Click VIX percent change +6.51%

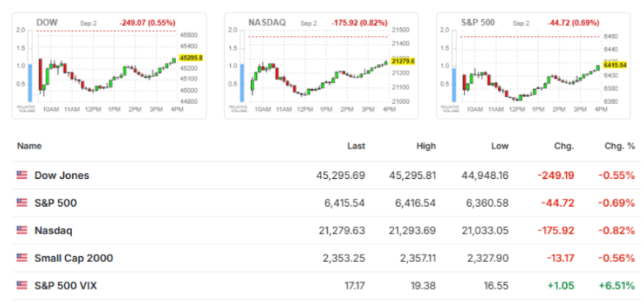pos(616,286)
